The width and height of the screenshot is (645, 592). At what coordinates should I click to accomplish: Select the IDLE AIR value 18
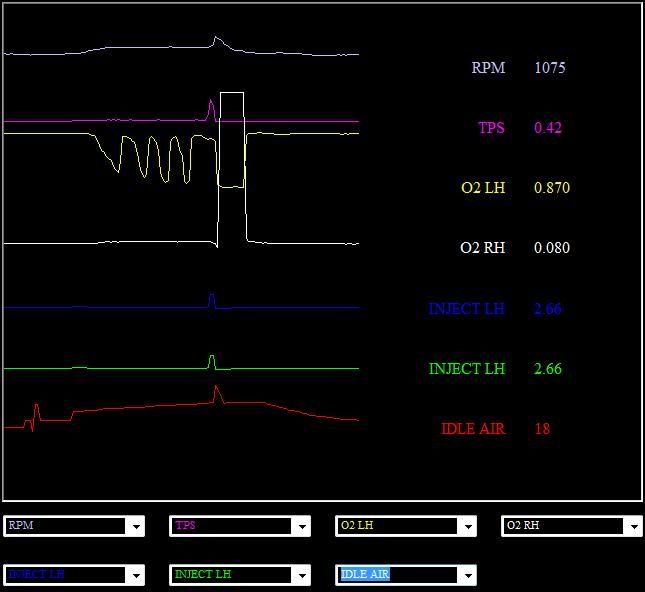[542, 429]
